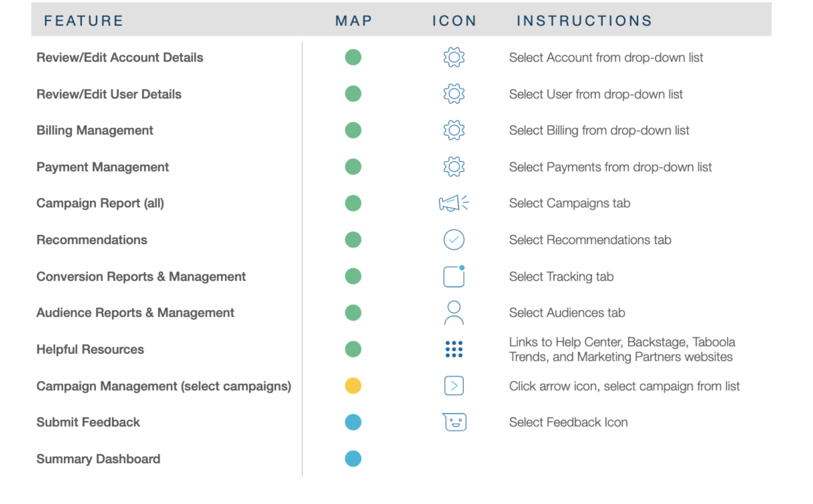Click 'Select Payments from drop-down list' instruction
This screenshot has height=504, width=813.
click(x=610, y=167)
